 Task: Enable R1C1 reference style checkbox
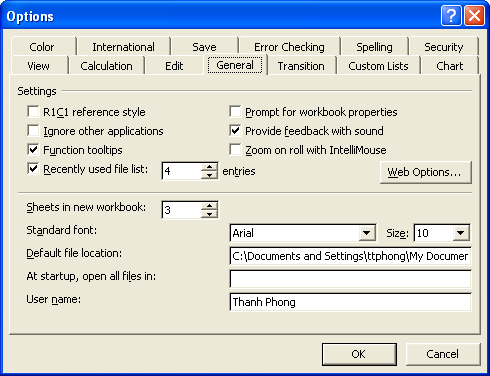click(33, 111)
